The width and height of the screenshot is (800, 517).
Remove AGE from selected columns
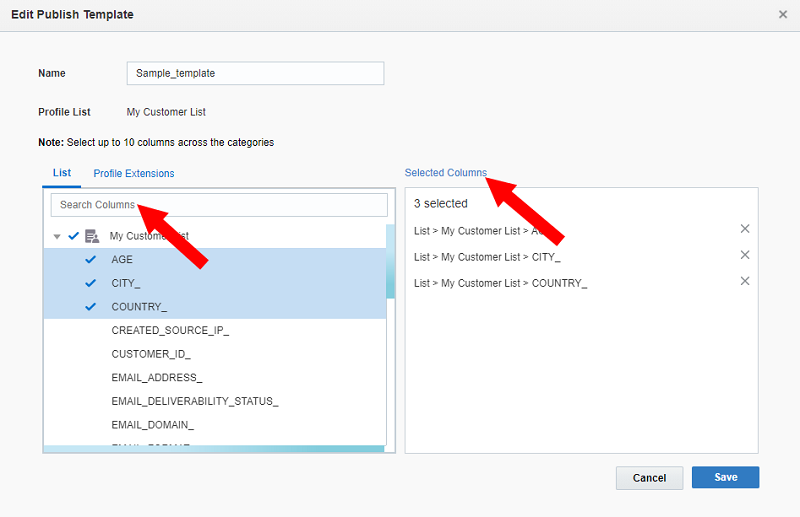coord(744,229)
